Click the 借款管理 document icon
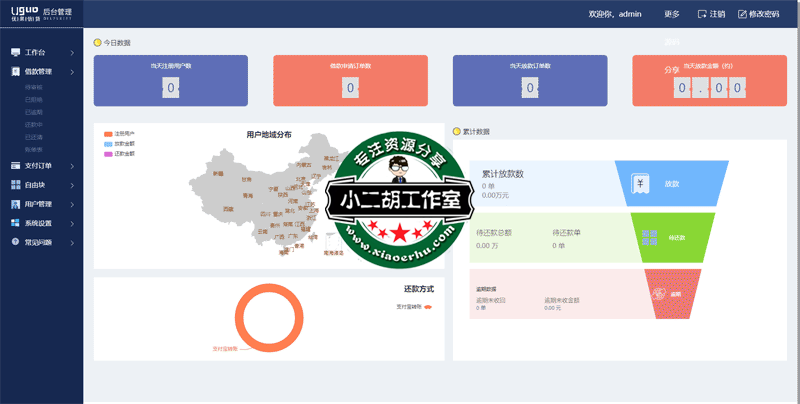Image resolution: width=800 pixels, height=404 pixels. pos(15,72)
